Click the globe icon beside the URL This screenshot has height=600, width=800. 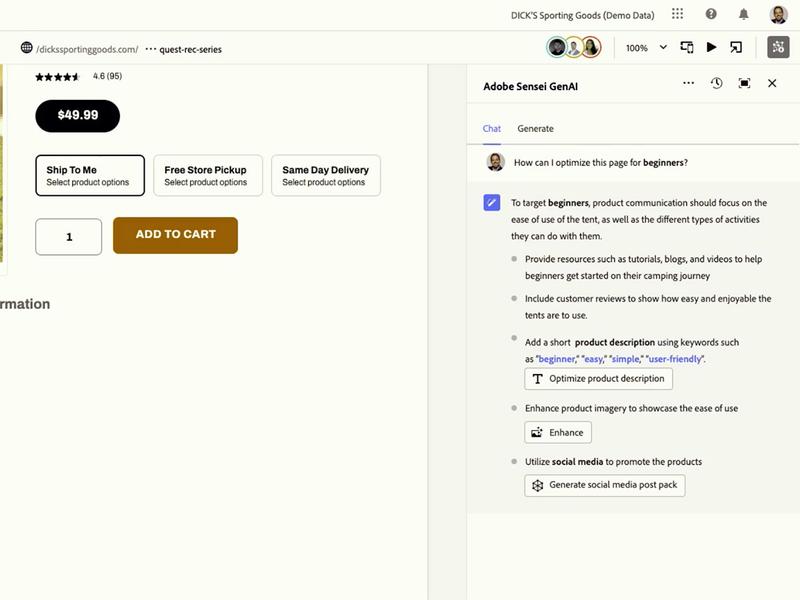click(27, 48)
